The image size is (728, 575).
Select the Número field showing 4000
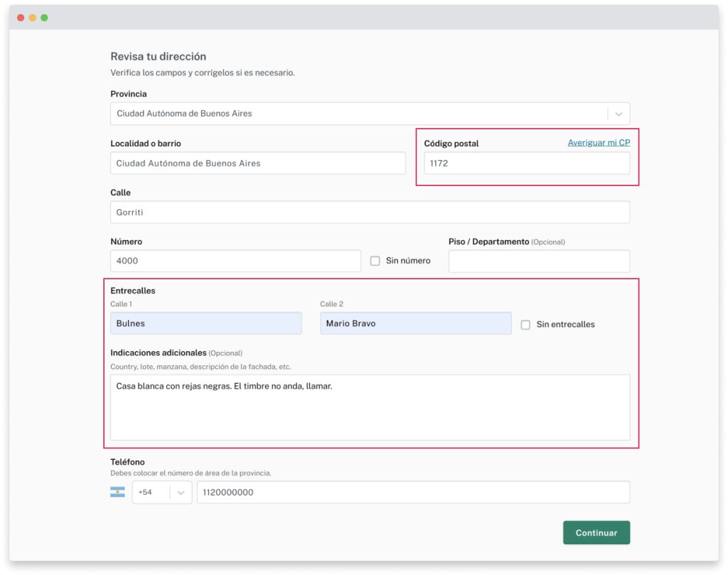coord(235,261)
